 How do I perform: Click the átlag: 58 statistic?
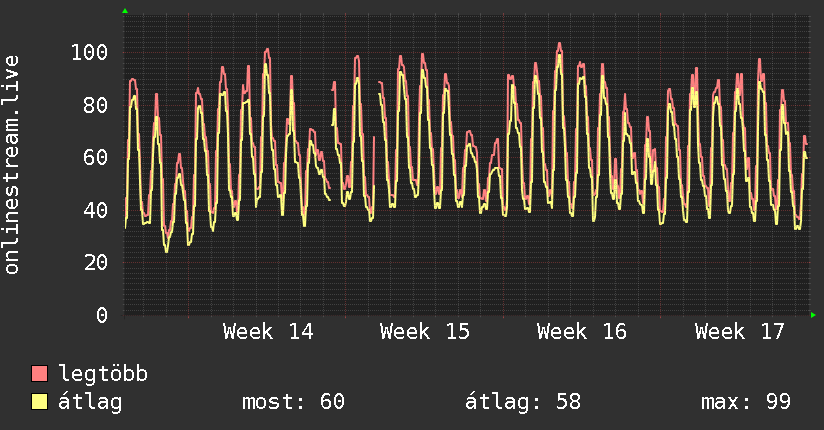(x=523, y=402)
